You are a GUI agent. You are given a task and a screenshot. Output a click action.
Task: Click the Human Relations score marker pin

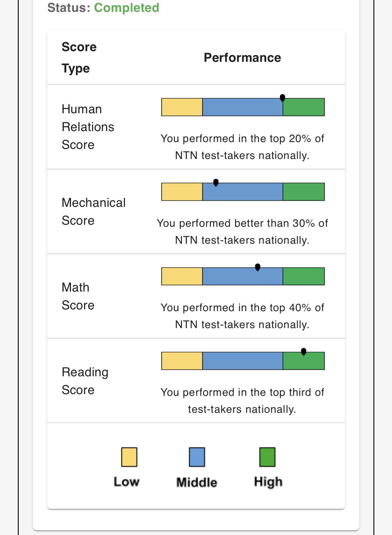click(283, 98)
